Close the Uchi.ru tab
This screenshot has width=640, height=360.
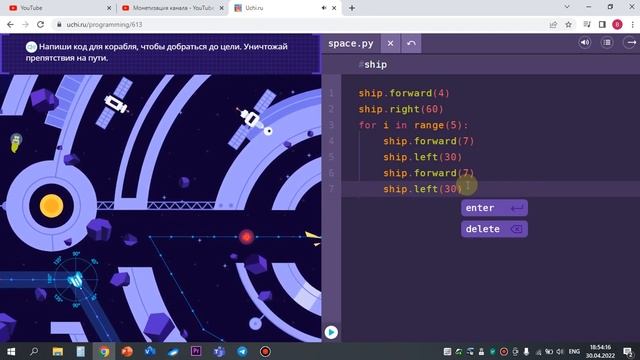click(334, 8)
